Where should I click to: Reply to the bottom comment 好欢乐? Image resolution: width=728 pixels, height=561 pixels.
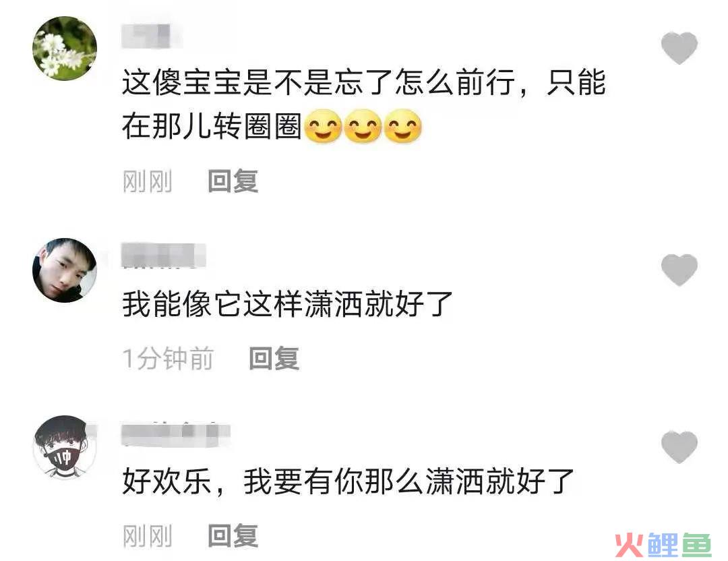click(233, 535)
